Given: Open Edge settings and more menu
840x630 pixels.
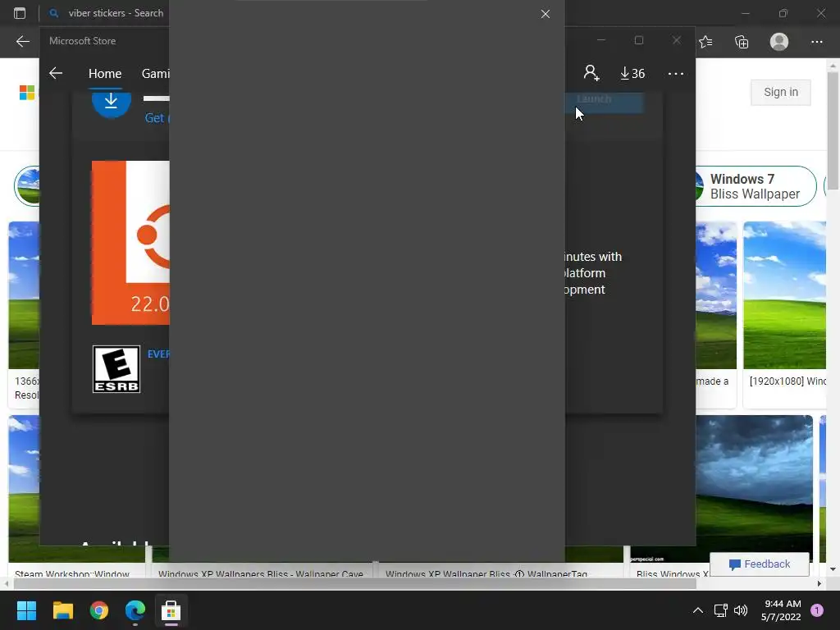Looking at the screenshot, I should pyautogui.click(x=816, y=42).
